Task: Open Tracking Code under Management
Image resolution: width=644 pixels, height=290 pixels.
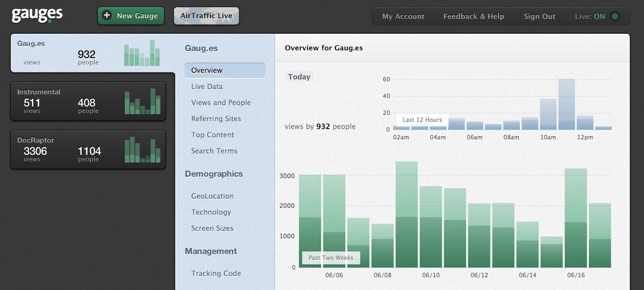Action: (216, 273)
